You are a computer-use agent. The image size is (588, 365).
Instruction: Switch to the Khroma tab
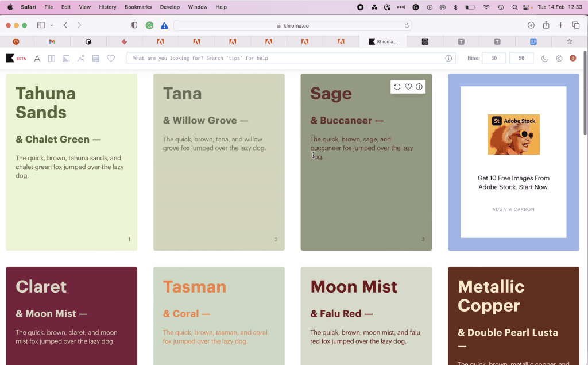click(x=383, y=42)
